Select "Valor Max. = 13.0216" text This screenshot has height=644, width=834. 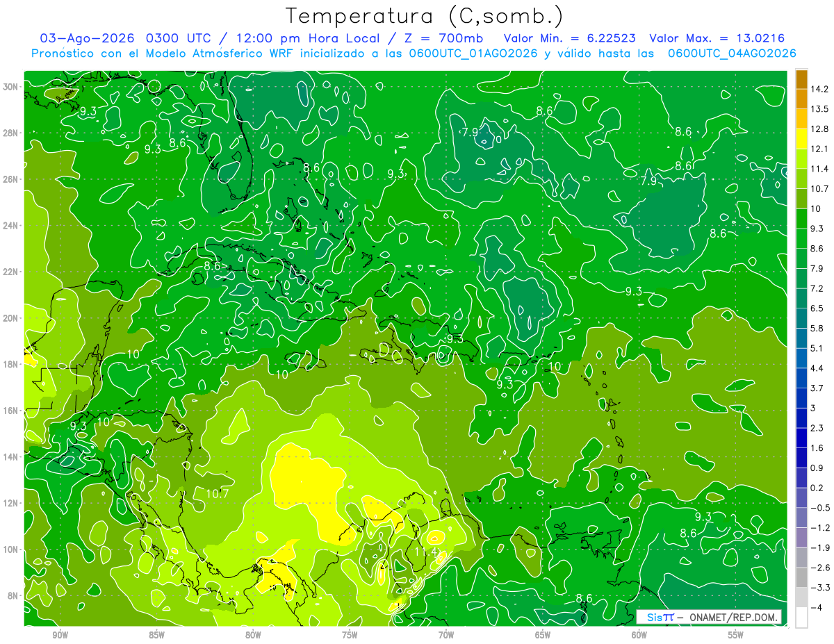(x=717, y=38)
